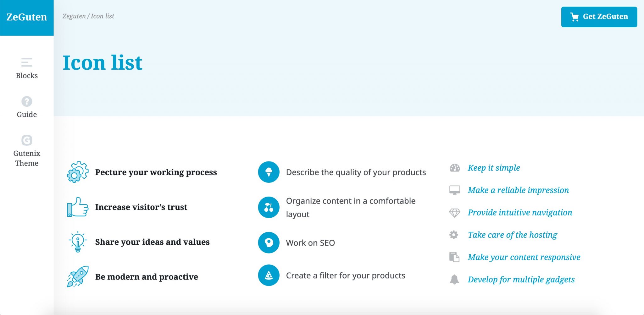Click the diamond icon beside intuitive navigation

pos(455,213)
